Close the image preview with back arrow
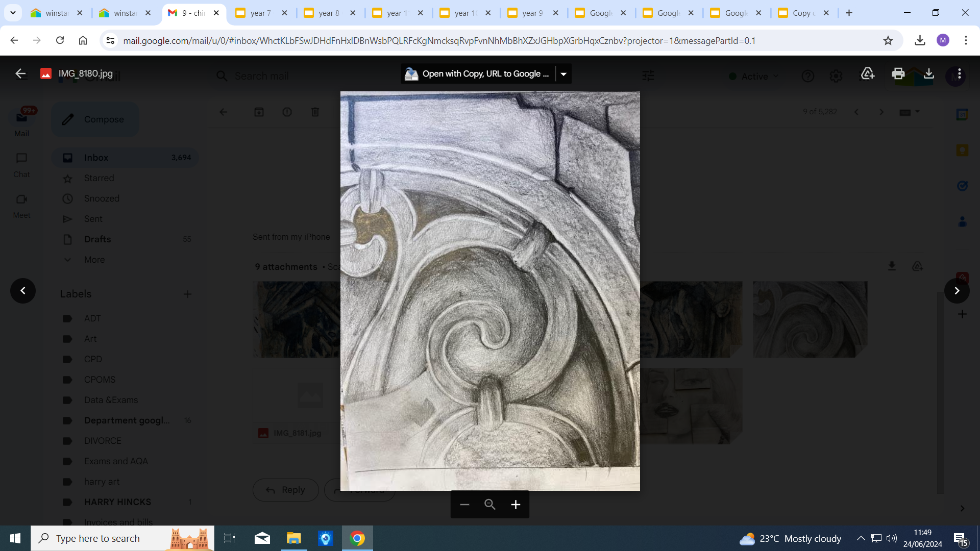 click(x=20, y=73)
